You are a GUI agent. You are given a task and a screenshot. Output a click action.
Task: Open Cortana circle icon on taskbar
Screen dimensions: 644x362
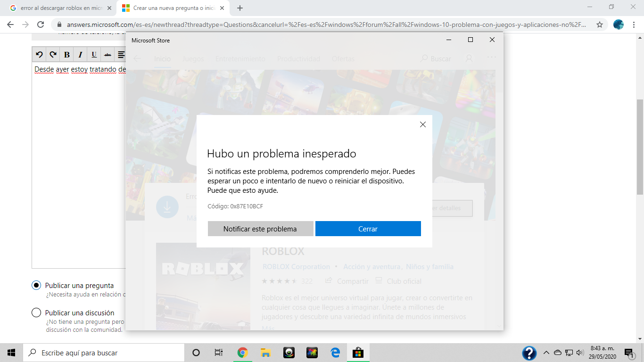coord(196,353)
